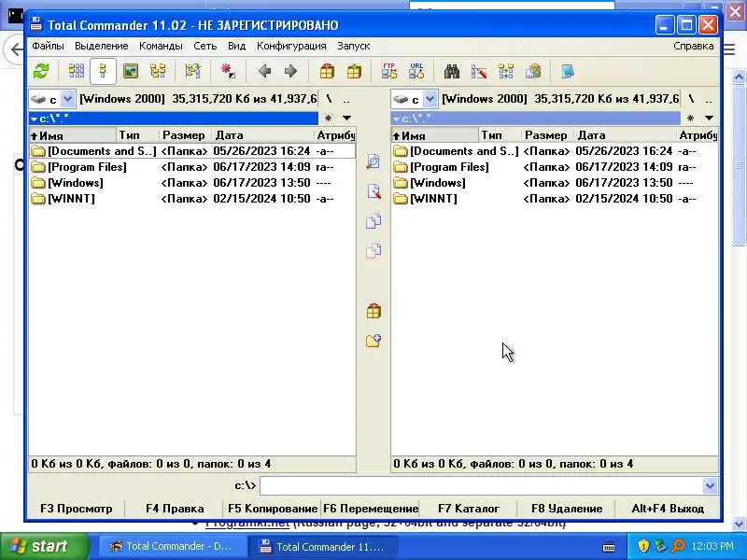This screenshot has height=560, width=747.
Task: Click left panel root directory backslash button
Action: (x=329, y=99)
